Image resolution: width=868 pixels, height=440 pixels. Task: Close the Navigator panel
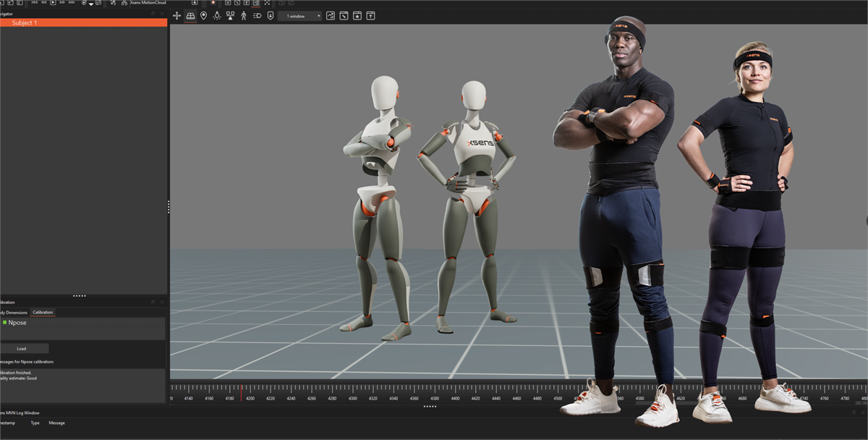coord(161,14)
